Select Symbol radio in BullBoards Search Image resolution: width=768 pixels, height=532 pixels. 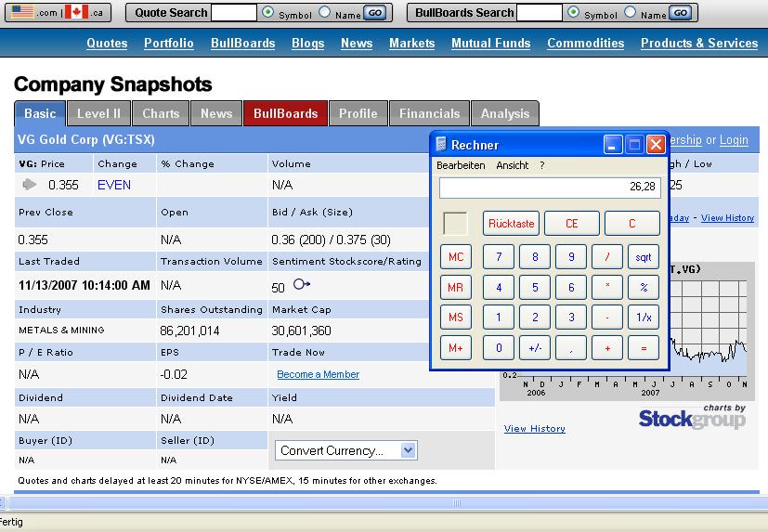point(573,12)
